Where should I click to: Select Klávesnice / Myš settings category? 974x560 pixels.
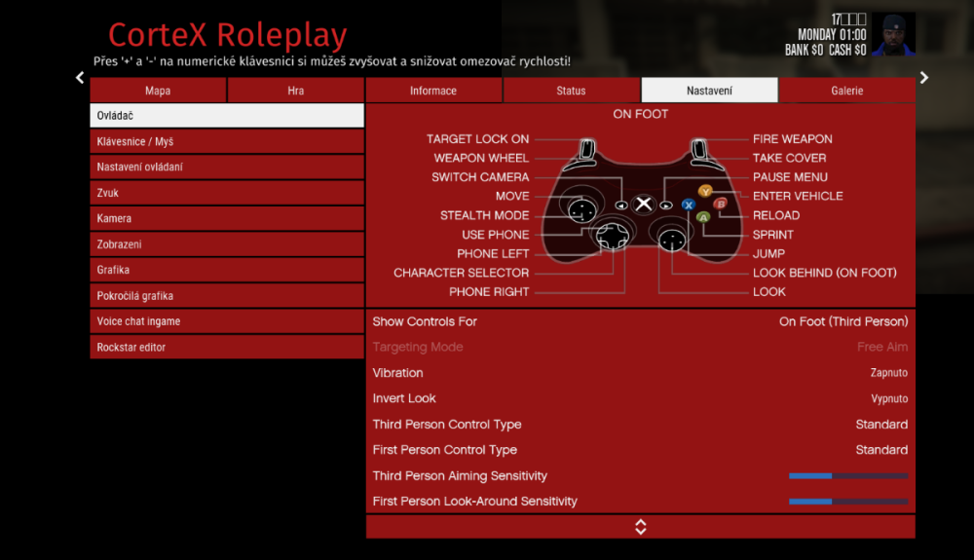pyautogui.click(x=227, y=141)
